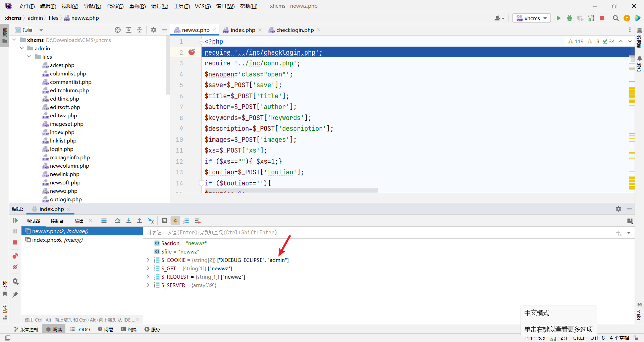
Task: Expand the $_SERVER variable
Action: pos(148,285)
